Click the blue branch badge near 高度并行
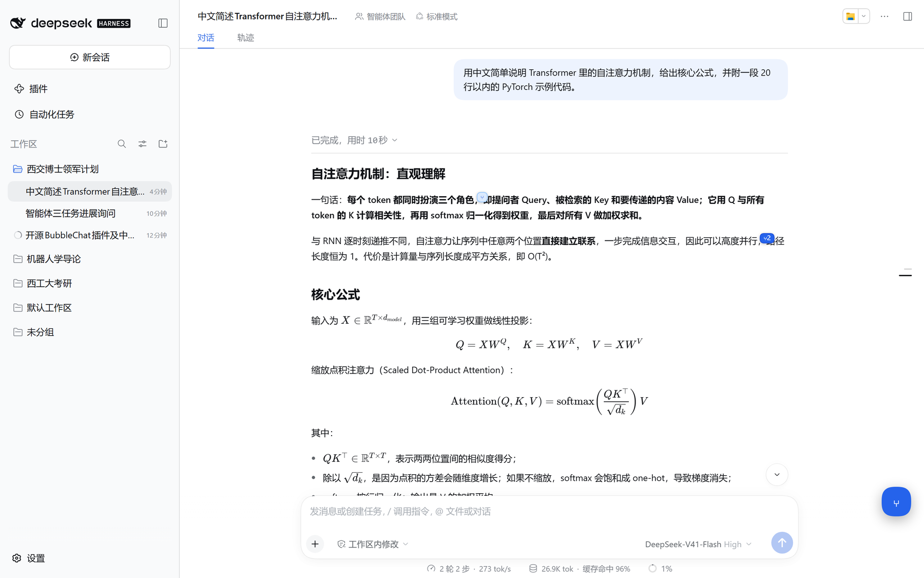Viewport: 924px width, 578px height. (767, 238)
